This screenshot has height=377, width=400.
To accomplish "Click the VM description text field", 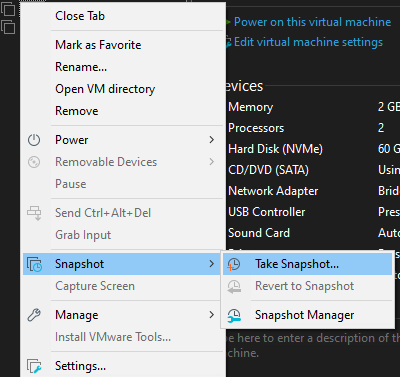I will [x=313, y=346].
